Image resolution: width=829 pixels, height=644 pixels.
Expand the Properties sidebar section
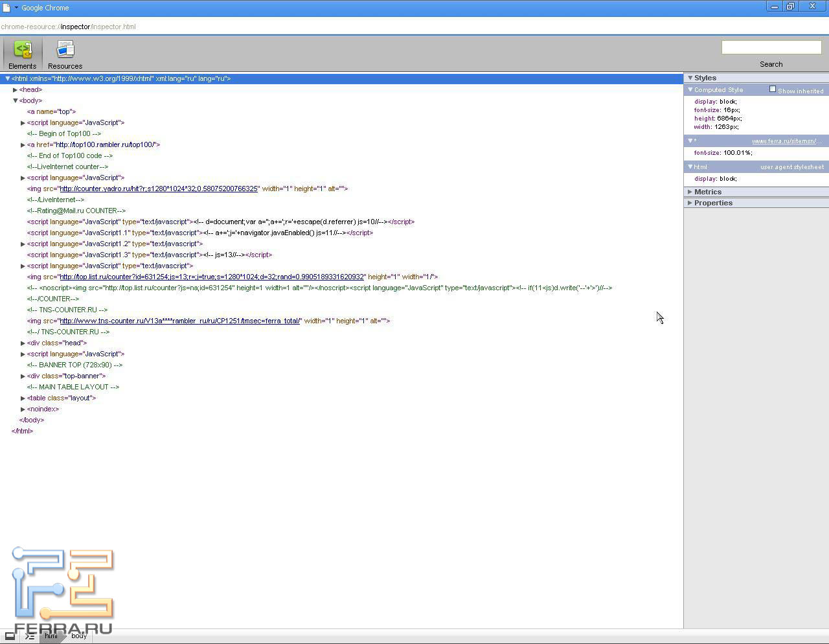[x=690, y=203]
